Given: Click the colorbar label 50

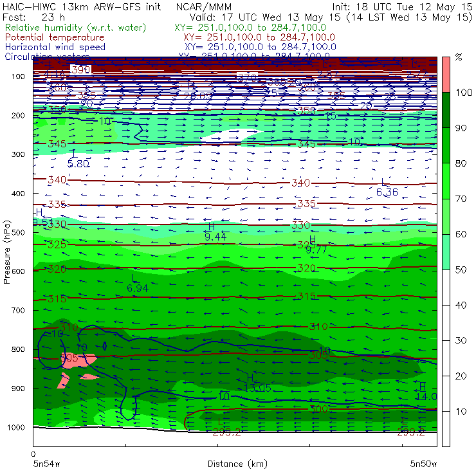Looking at the screenshot, I should coord(461,270).
